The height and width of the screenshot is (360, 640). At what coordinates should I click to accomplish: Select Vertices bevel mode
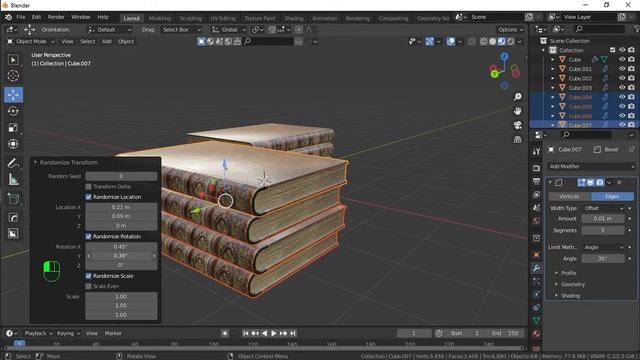(x=569, y=197)
